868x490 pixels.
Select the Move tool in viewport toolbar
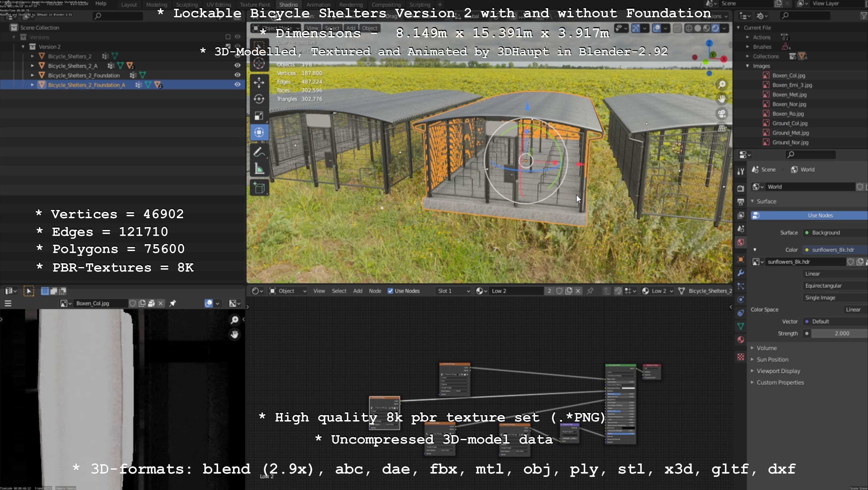tap(259, 82)
